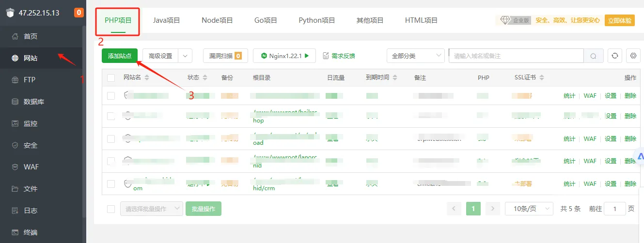
Task: Click 统计 link in the third row
Action: [569, 139]
